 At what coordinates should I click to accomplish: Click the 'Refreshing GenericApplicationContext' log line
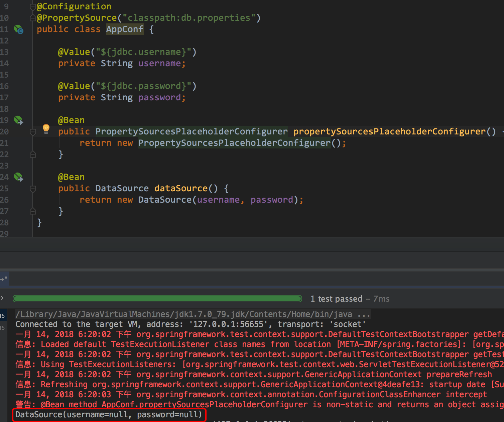point(260,384)
